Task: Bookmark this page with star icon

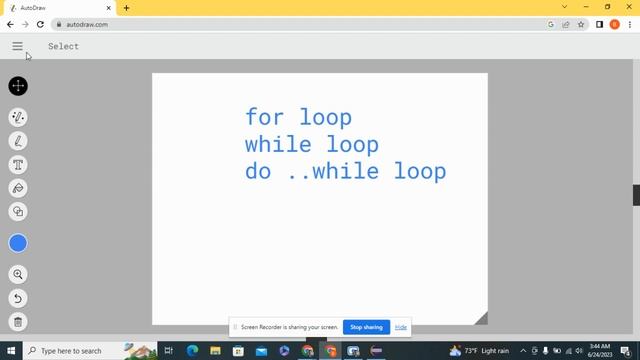Action: 581,24
